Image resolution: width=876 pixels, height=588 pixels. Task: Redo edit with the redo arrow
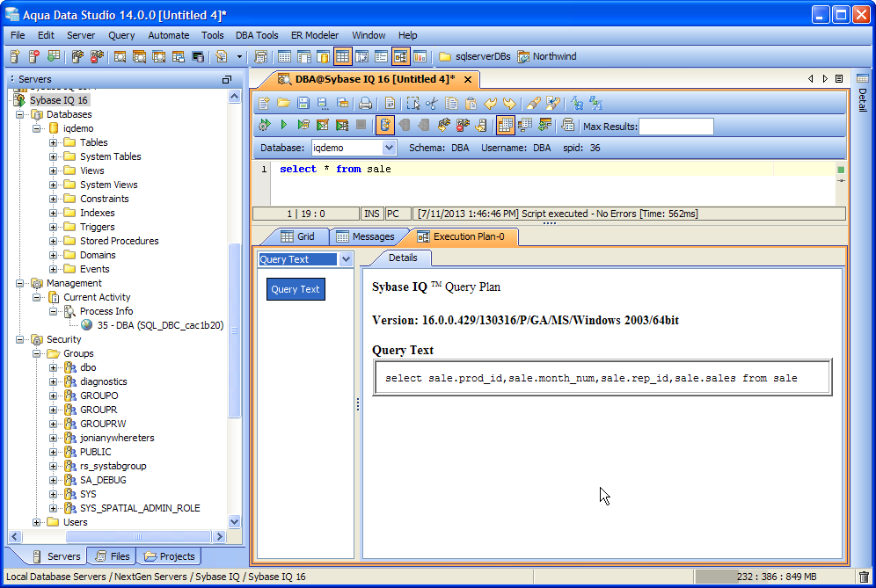pos(509,104)
